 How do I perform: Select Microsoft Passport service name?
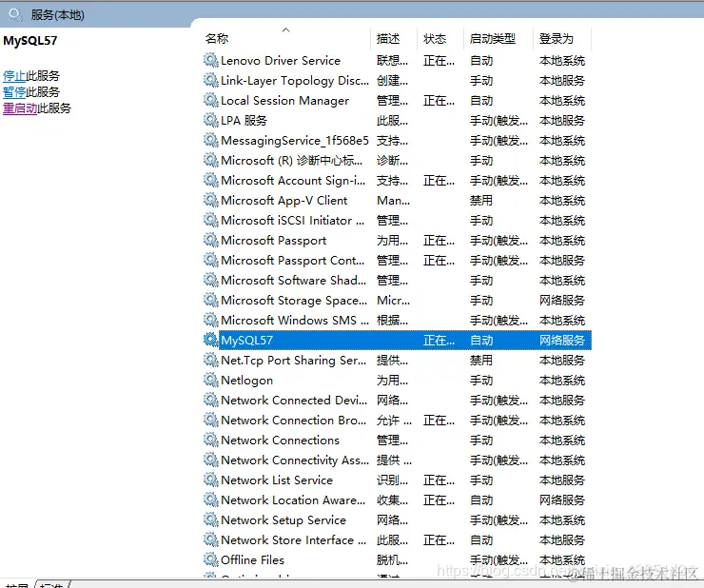coord(273,241)
